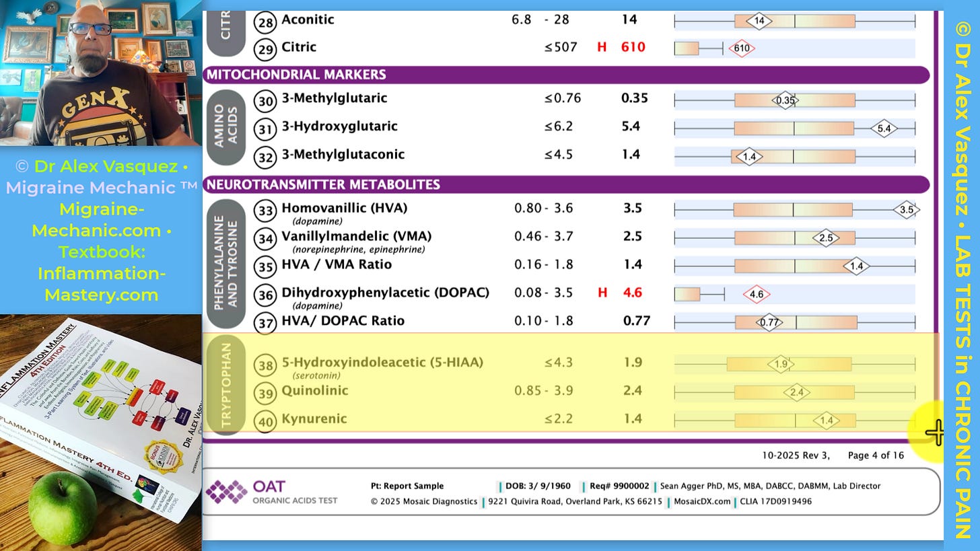Select the Neurotransmitter Metabolites section header
Viewport: 980px width, 551px height.
tap(566, 184)
